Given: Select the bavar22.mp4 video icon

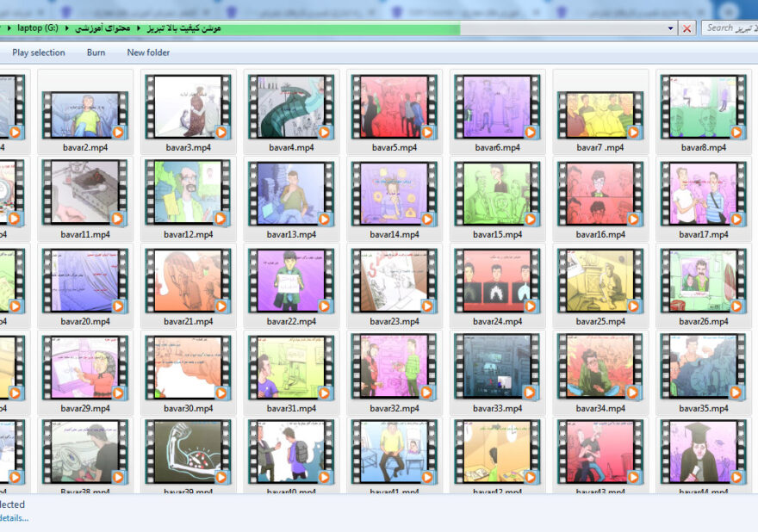Looking at the screenshot, I should click(x=291, y=281).
